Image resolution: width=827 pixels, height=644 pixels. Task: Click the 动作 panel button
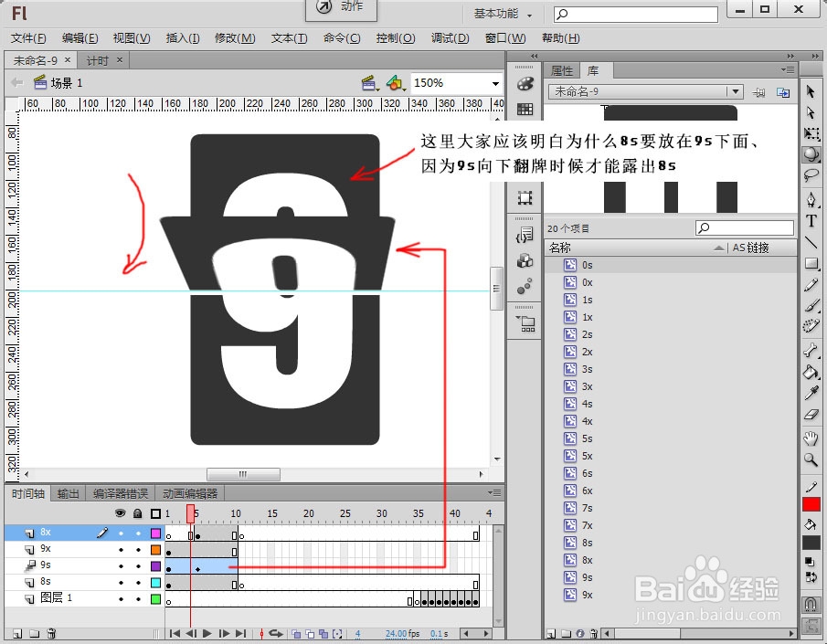(x=341, y=8)
